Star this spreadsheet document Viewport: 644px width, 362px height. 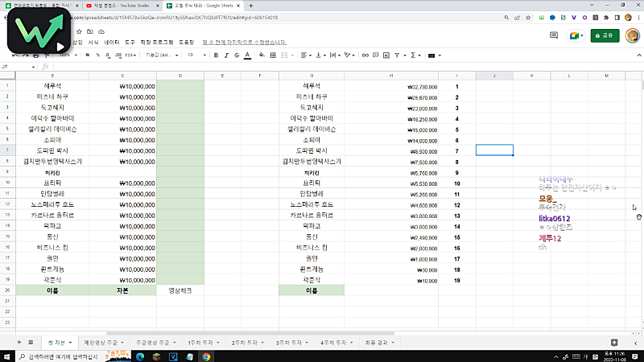(79, 31)
